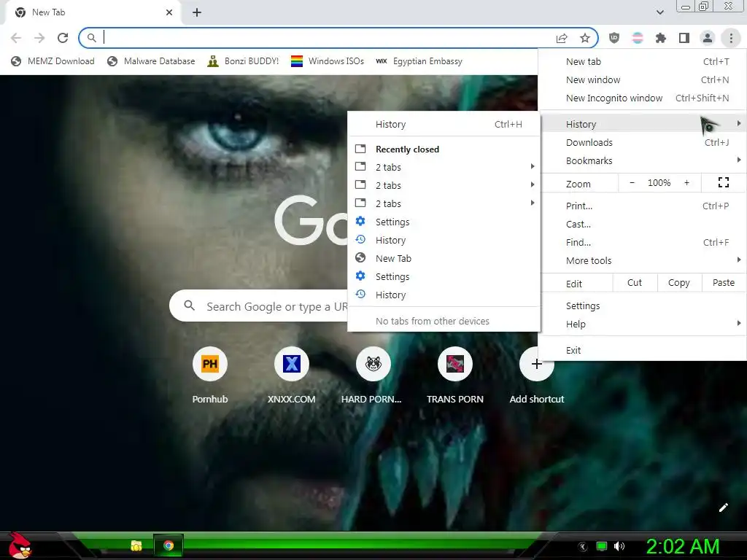Expand third 2 tabs recently closed entry
Viewport: 747px width, 560px height.
tap(444, 203)
